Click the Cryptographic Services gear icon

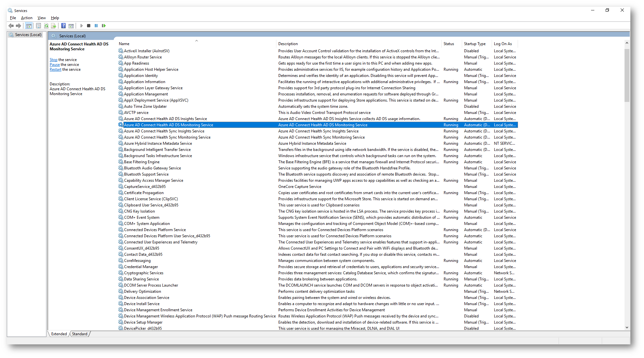coord(120,273)
